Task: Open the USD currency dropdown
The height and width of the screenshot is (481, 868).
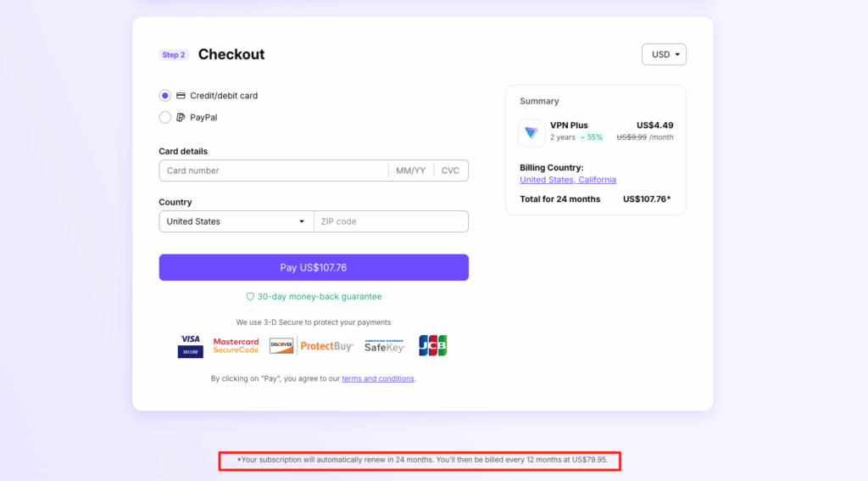Action: pyautogui.click(x=664, y=54)
